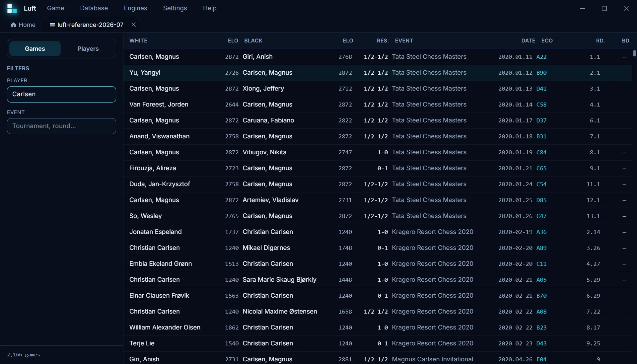This screenshot has width=637, height=364.
Task: Select game against Caruana, Fabiano
Action: point(378,120)
